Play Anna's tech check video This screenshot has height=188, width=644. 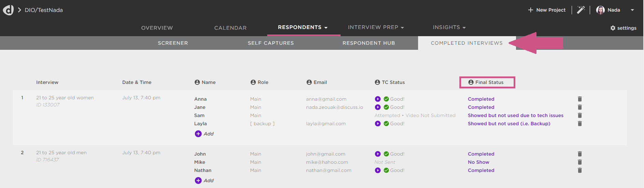click(x=377, y=99)
